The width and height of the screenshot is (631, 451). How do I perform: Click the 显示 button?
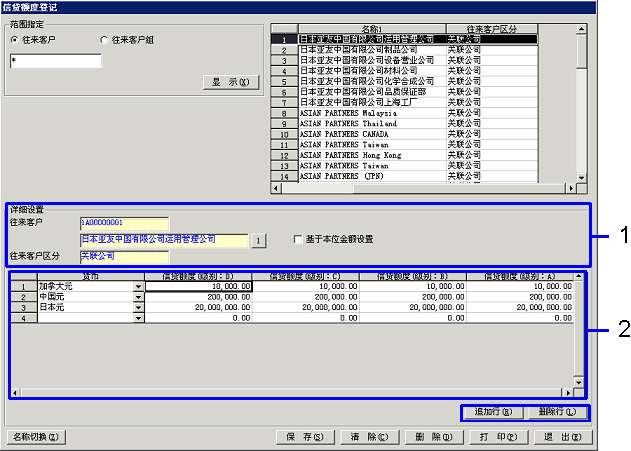231,81
